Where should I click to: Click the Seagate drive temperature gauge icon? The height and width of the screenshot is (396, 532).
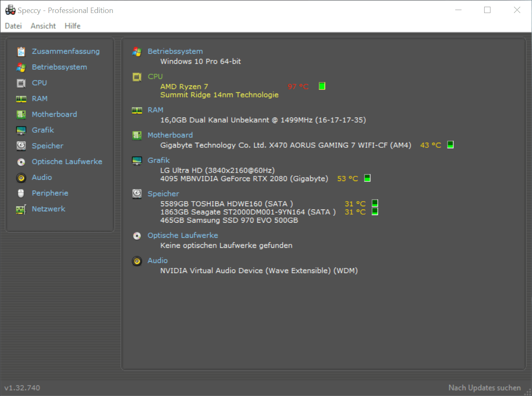point(375,211)
